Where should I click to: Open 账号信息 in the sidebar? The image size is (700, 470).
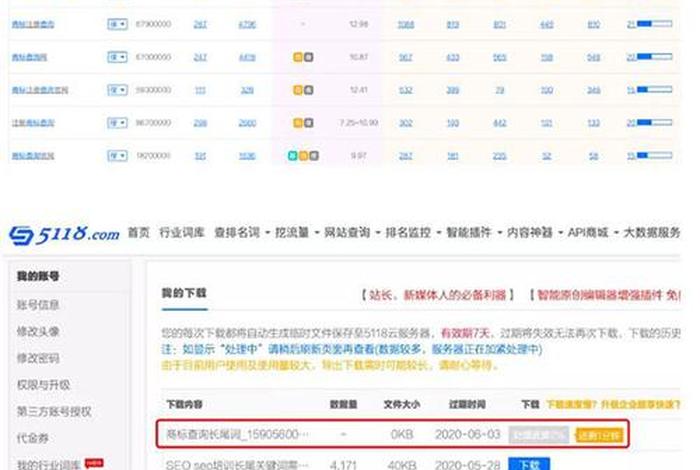pyautogui.click(x=38, y=305)
